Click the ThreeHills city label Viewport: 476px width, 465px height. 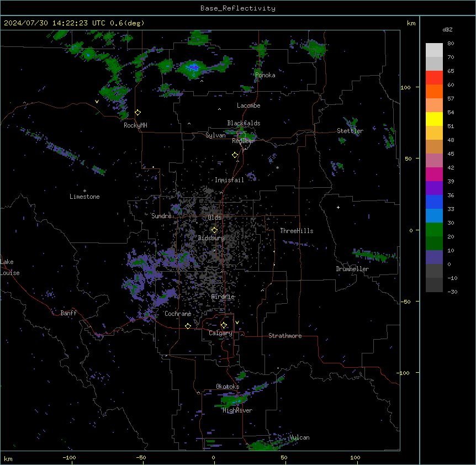(x=297, y=231)
